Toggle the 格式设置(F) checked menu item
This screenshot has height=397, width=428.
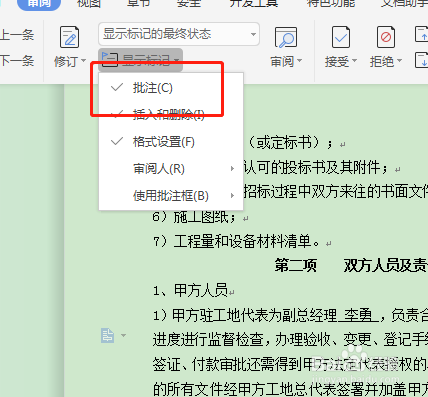[171, 142]
